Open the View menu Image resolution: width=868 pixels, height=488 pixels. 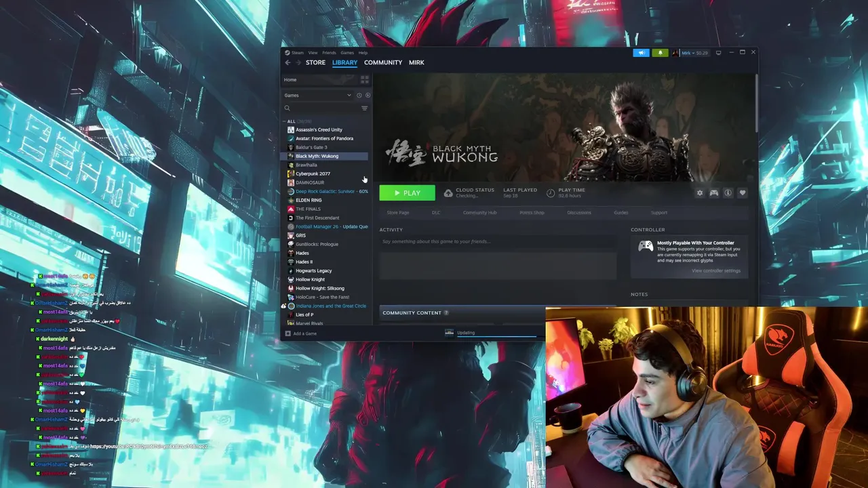(x=313, y=52)
